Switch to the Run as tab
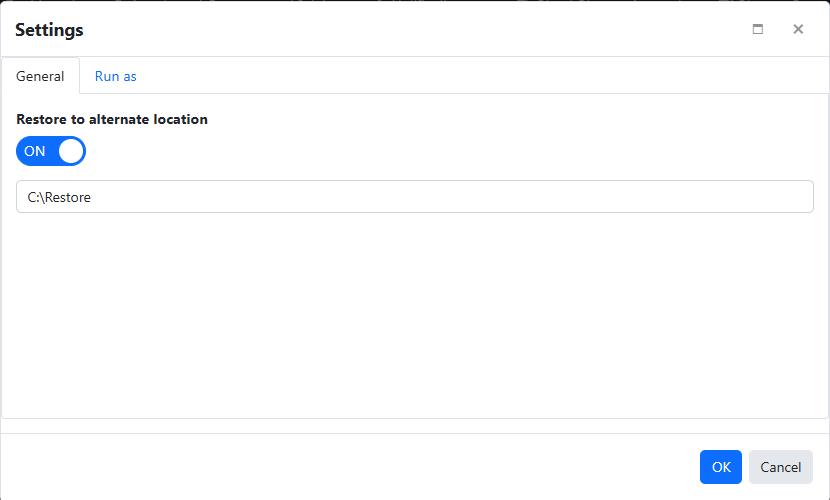Image resolution: width=830 pixels, height=500 pixels. coord(115,76)
